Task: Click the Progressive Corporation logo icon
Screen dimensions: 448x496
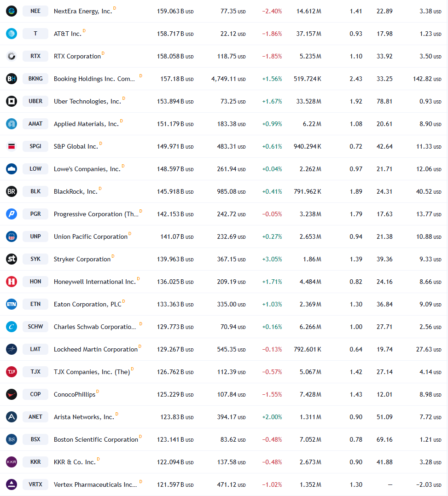Action: tap(12, 214)
